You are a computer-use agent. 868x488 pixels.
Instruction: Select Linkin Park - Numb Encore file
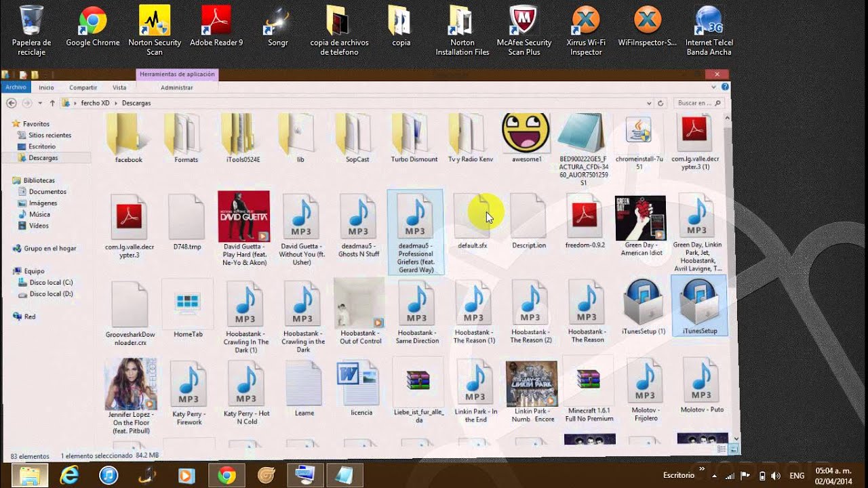pos(532,392)
